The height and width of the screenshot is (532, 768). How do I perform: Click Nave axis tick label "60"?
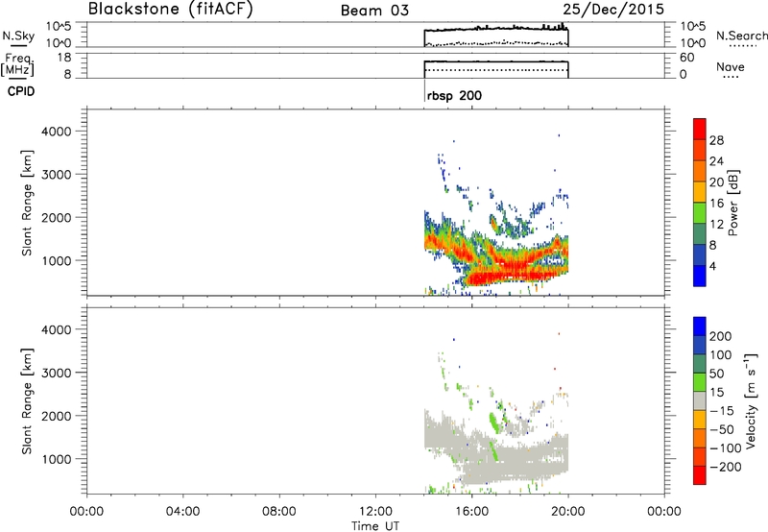[x=687, y=58]
